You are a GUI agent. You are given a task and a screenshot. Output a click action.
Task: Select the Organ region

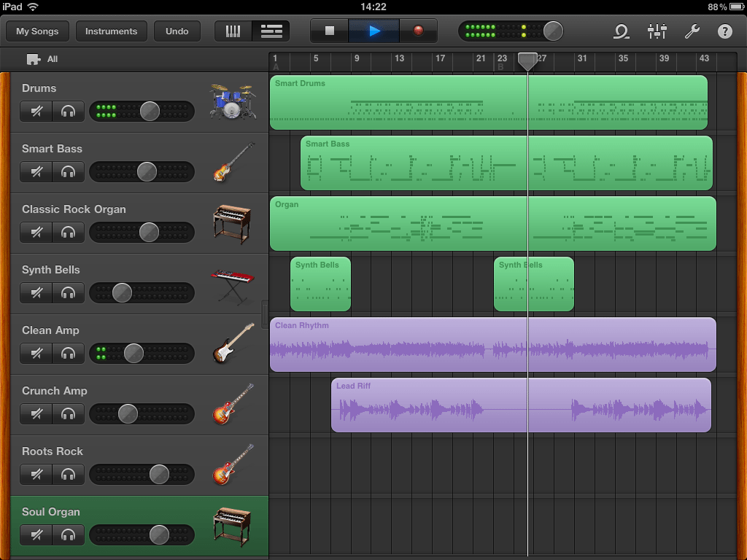(x=493, y=224)
